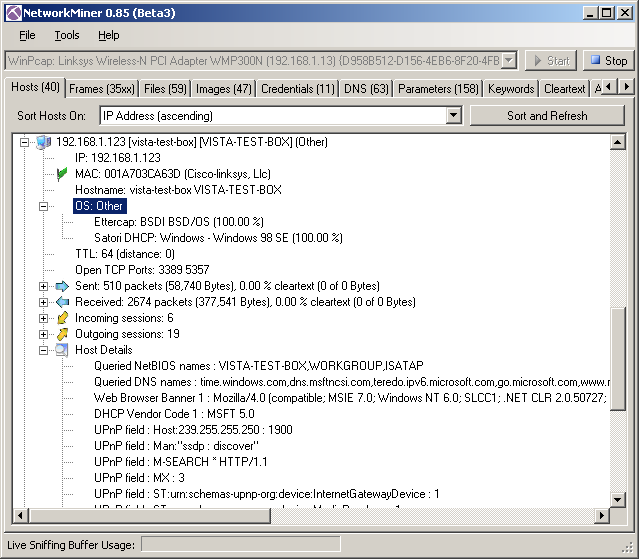Open the Tools menu
Image resolution: width=639 pixels, height=559 pixels.
coord(67,35)
